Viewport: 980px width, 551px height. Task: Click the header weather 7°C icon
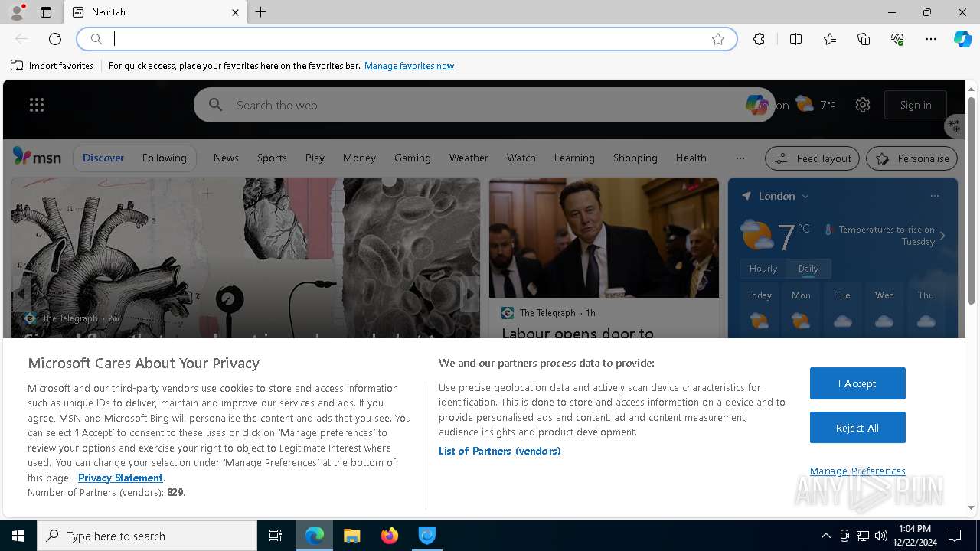(805, 104)
